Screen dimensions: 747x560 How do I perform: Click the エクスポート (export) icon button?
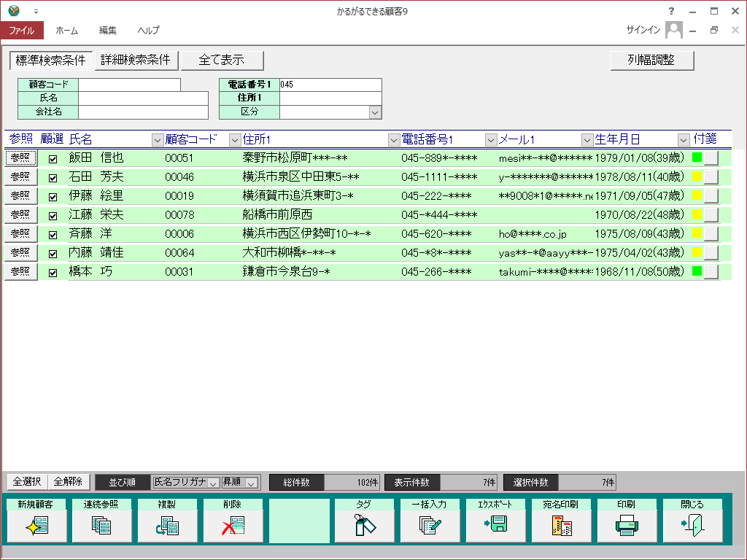click(496, 520)
